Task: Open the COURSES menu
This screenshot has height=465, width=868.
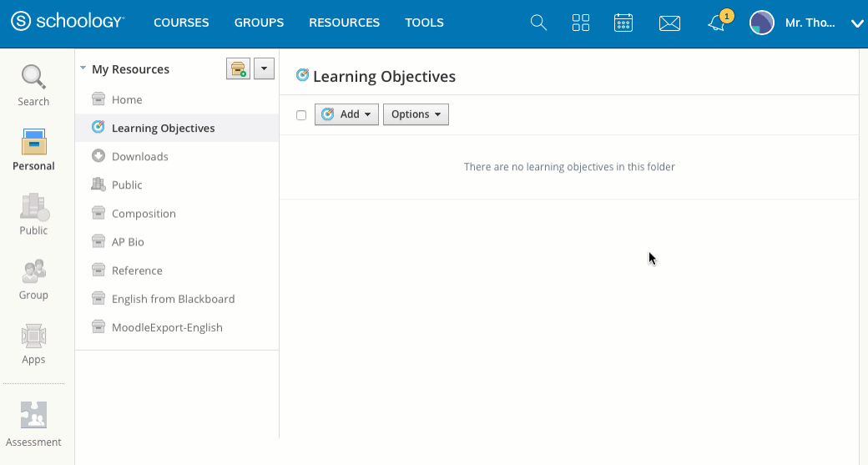Action: click(x=181, y=23)
